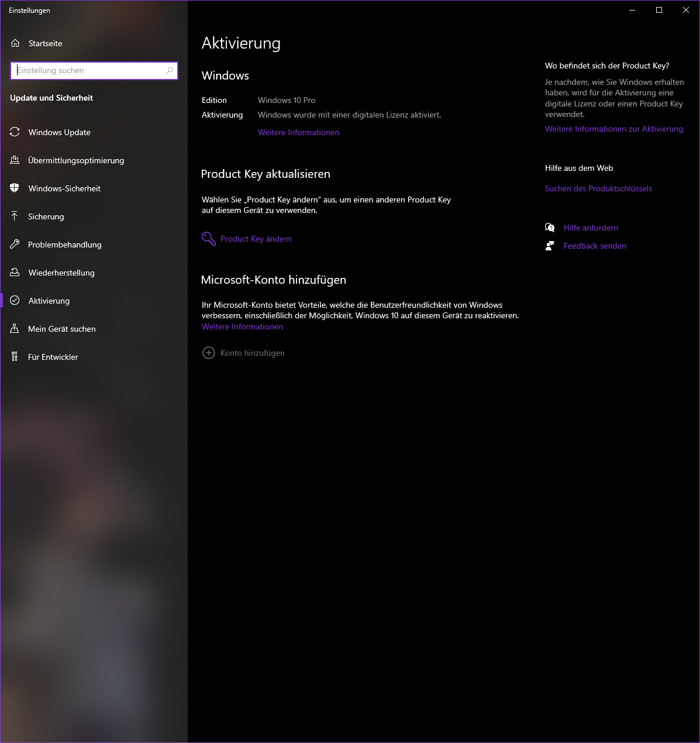This screenshot has height=743, width=700.
Task: Click the key icon for Product Key
Action: coord(209,239)
